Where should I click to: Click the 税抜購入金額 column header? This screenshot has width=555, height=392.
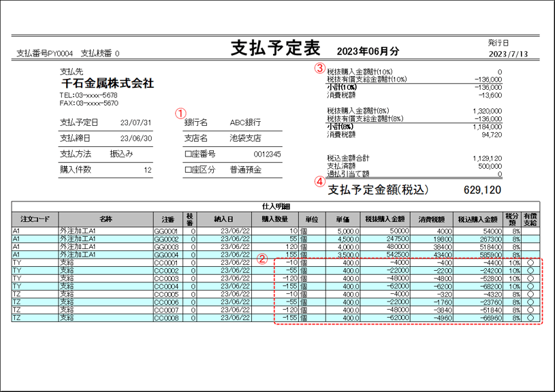point(385,219)
